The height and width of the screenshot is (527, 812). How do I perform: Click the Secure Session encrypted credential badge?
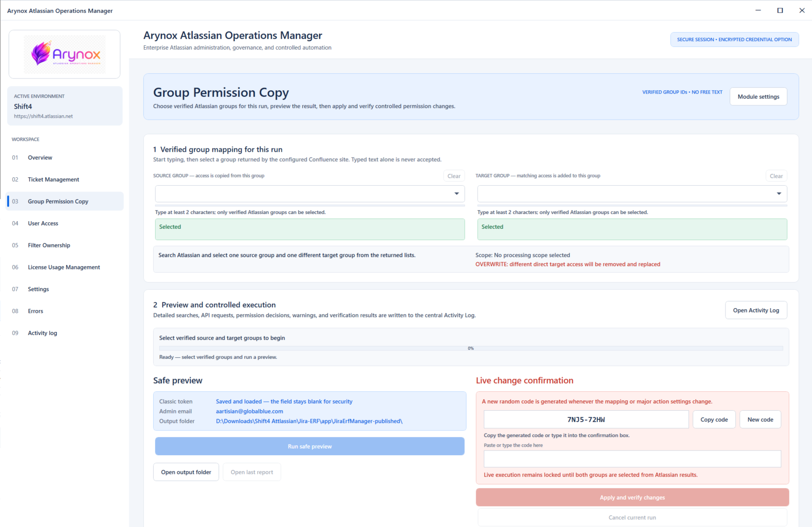(734, 40)
